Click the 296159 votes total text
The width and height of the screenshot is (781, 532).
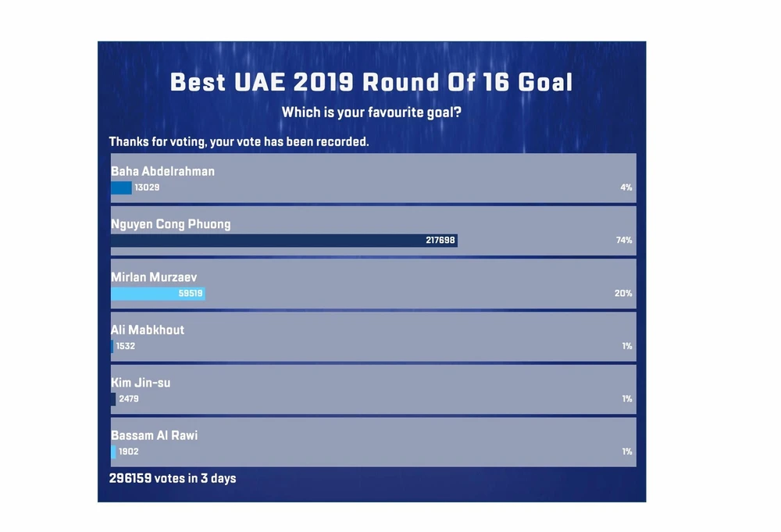click(x=172, y=478)
